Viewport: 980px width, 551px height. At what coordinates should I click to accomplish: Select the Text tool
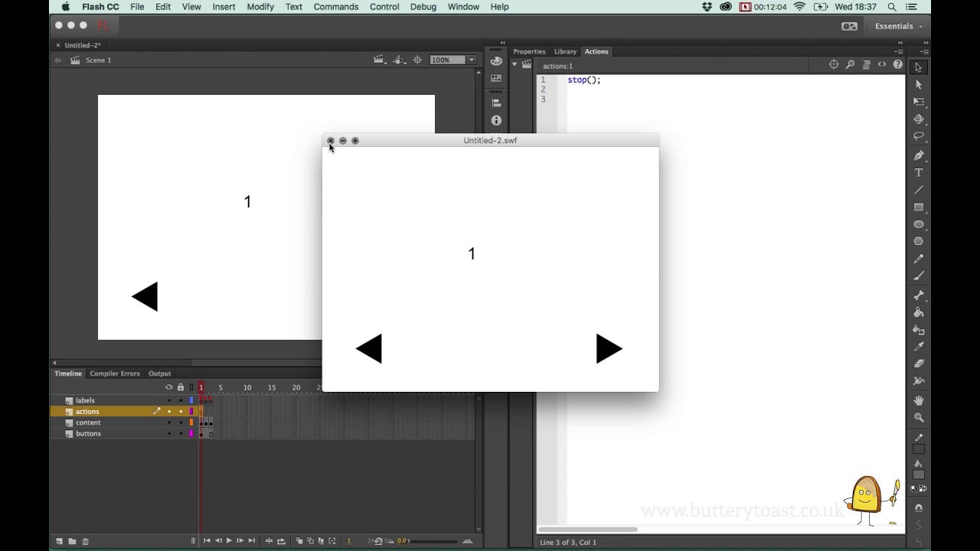tap(919, 173)
